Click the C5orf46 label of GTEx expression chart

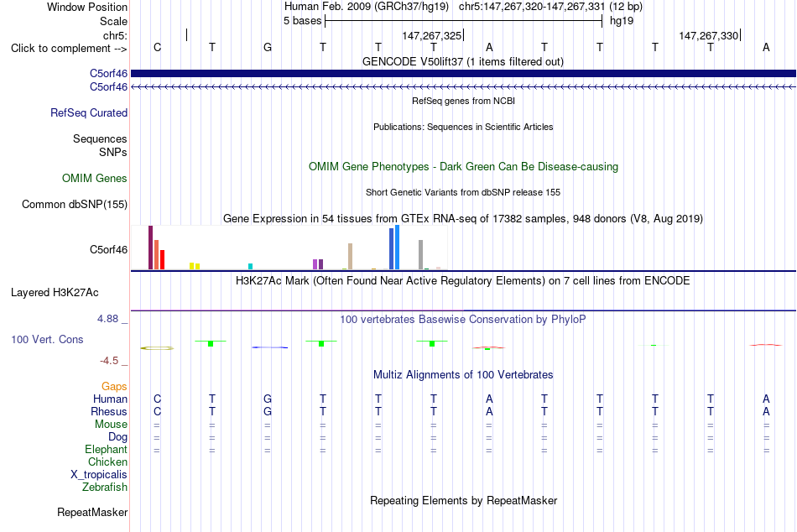(108, 250)
